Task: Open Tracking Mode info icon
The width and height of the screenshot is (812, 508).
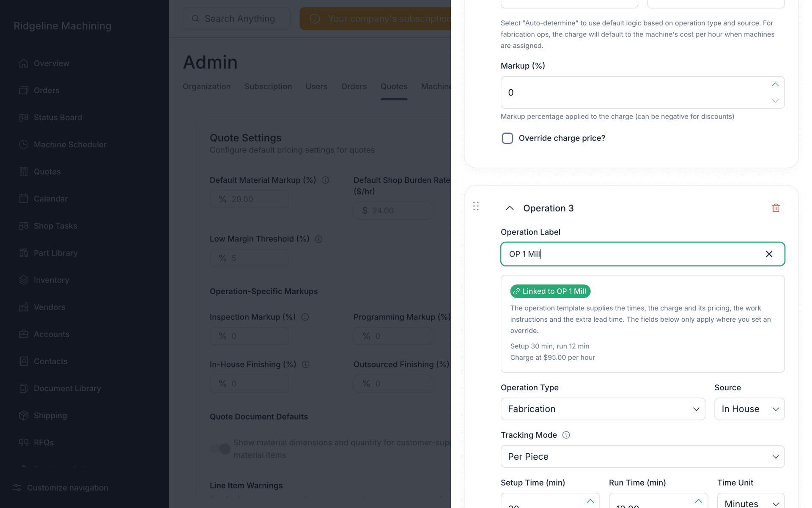Action: [566, 435]
